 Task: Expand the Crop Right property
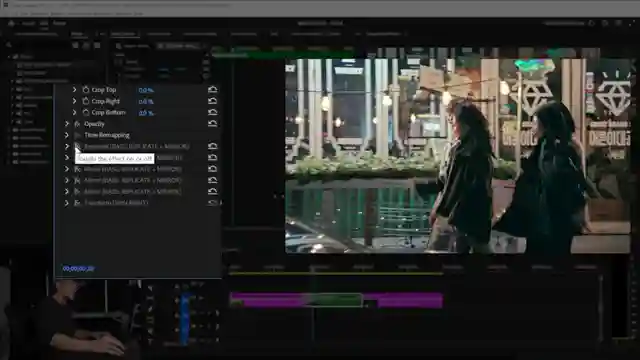(74, 101)
